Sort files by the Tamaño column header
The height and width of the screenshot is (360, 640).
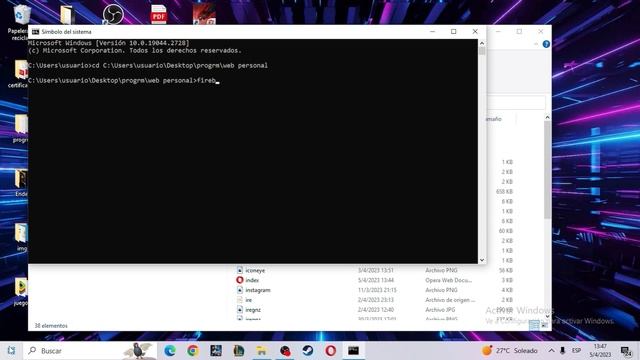pos(493,119)
